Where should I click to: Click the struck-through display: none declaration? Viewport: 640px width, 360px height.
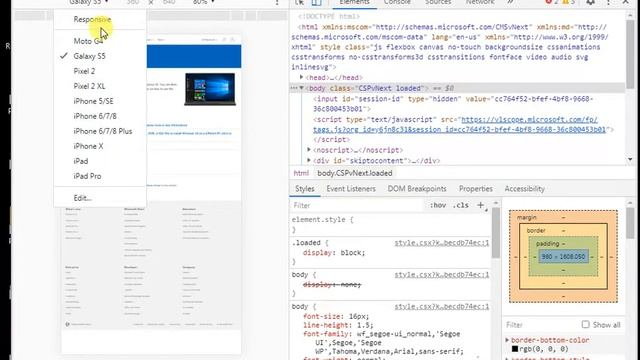332,284
